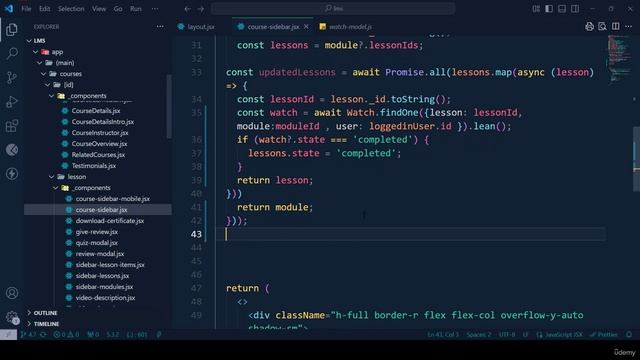Open the Search view in activity bar
This screenshot has width=640, height=360.
pos(12,53)
